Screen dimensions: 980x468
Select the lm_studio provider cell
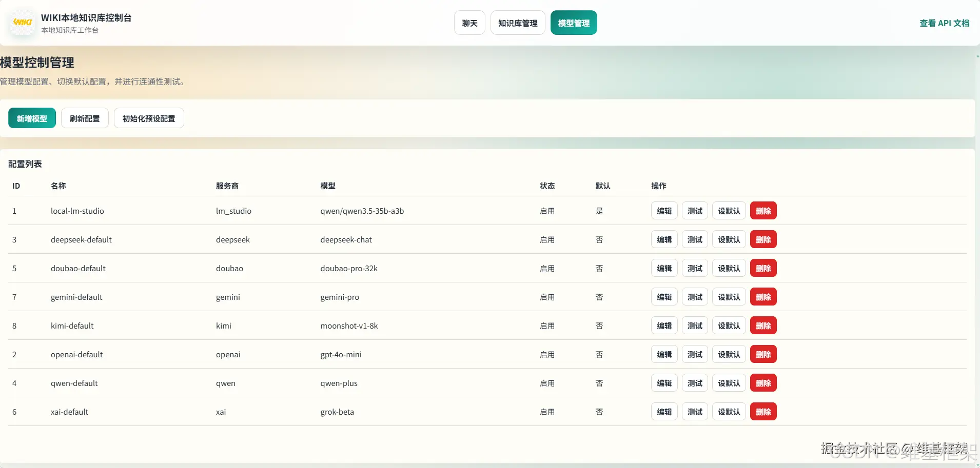tap(233, 211)
